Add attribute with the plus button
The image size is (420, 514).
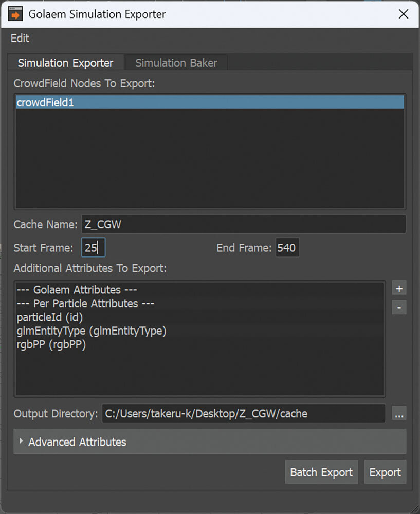[x=399, y=288]
